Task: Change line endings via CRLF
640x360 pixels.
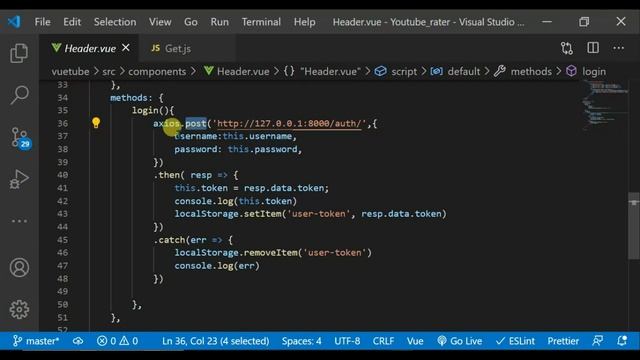Action: [x=383, y=341]
